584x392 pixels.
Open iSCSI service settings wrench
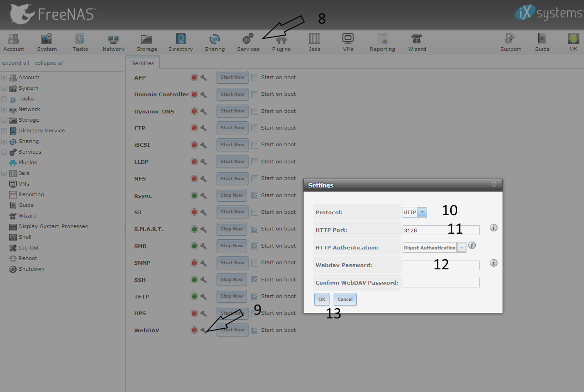203,145
